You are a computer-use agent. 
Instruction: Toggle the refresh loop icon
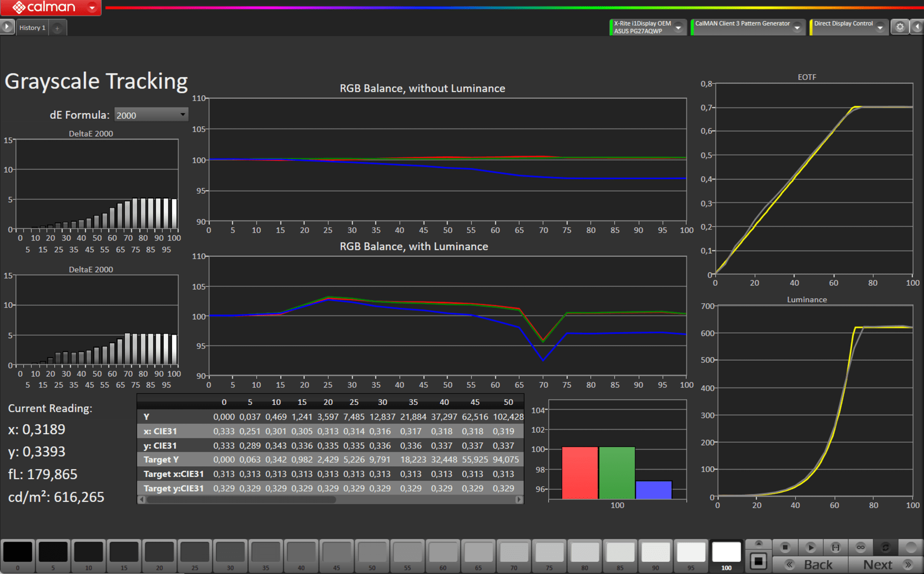point(885,548)
